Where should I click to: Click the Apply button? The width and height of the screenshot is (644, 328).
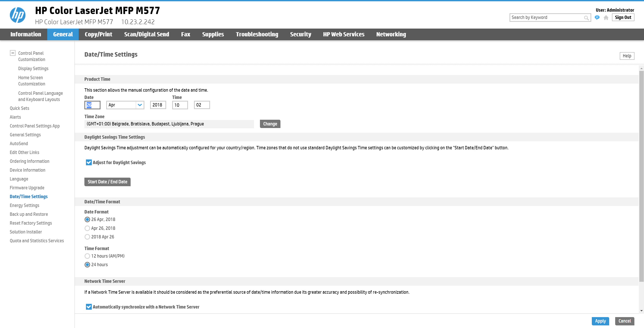(600, 321)
